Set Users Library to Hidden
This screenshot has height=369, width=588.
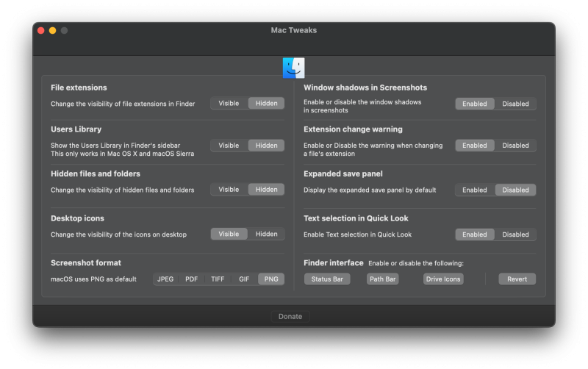(266, 145)
